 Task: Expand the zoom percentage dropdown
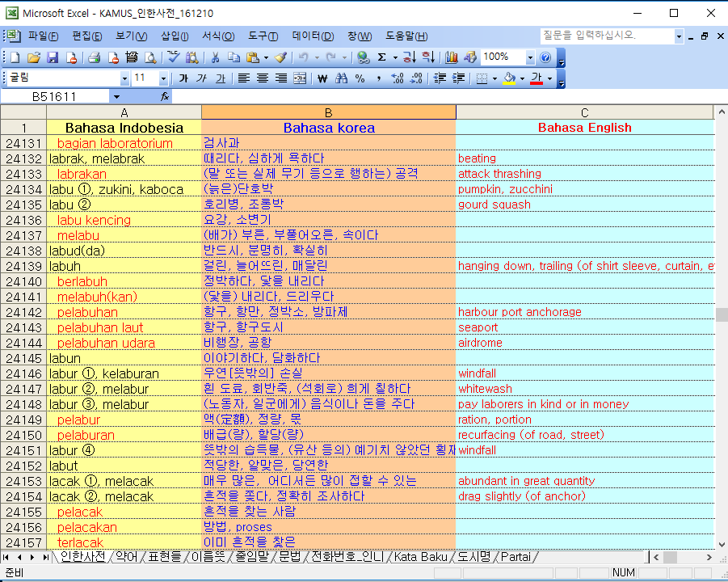[x=530, y=57]
